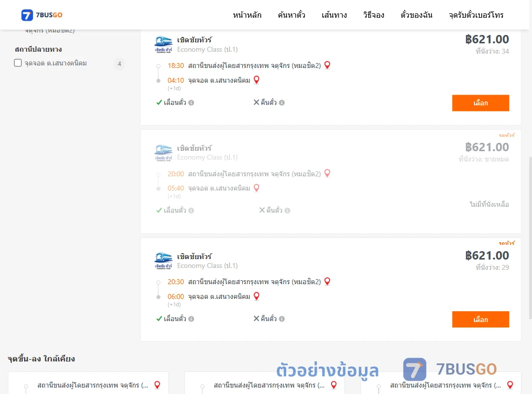532x394 pixels.
Task: Open คืนตั๋ว info icon on 18:30 trip
Action: click(x=282, y=102)
